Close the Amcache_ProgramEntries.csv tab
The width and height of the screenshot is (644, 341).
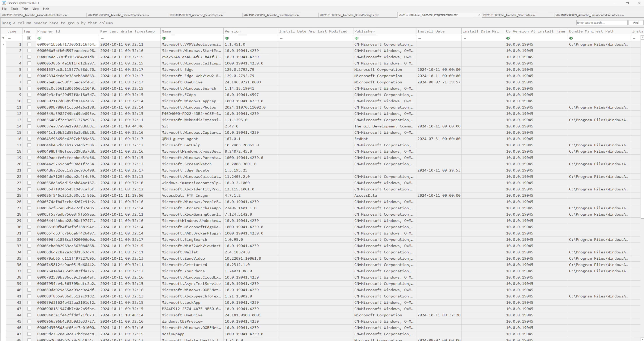(479, 15)
